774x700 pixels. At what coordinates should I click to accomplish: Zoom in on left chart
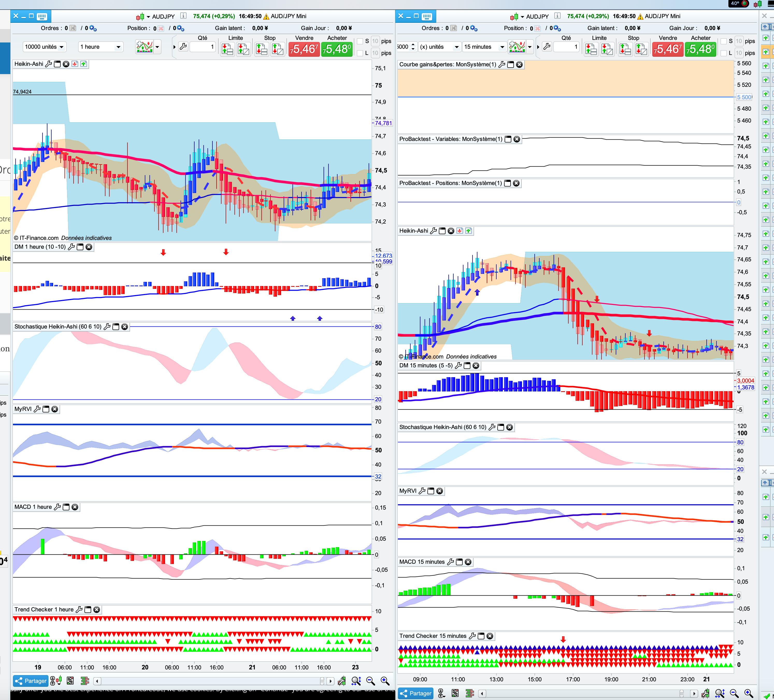pos(385,681)
